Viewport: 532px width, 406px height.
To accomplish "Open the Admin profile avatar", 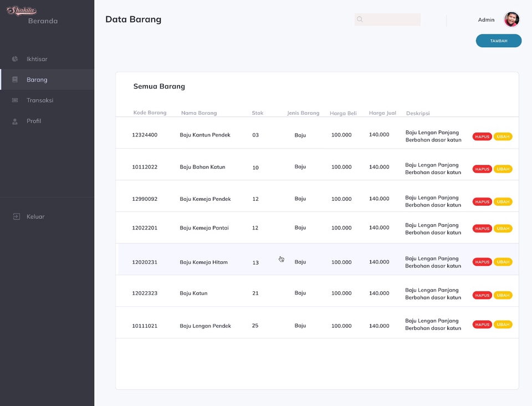I will (511, 19).
